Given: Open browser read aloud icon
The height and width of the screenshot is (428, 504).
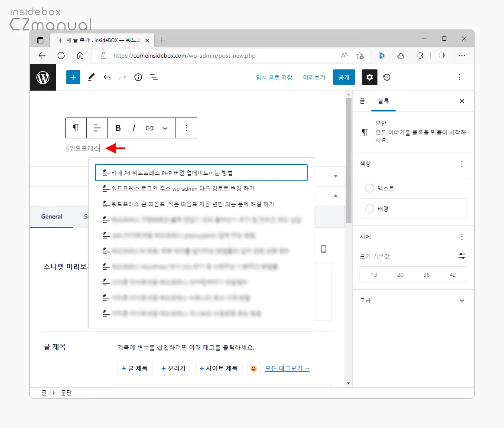Looking at the screenshot, I should click(x=344, y=56).
